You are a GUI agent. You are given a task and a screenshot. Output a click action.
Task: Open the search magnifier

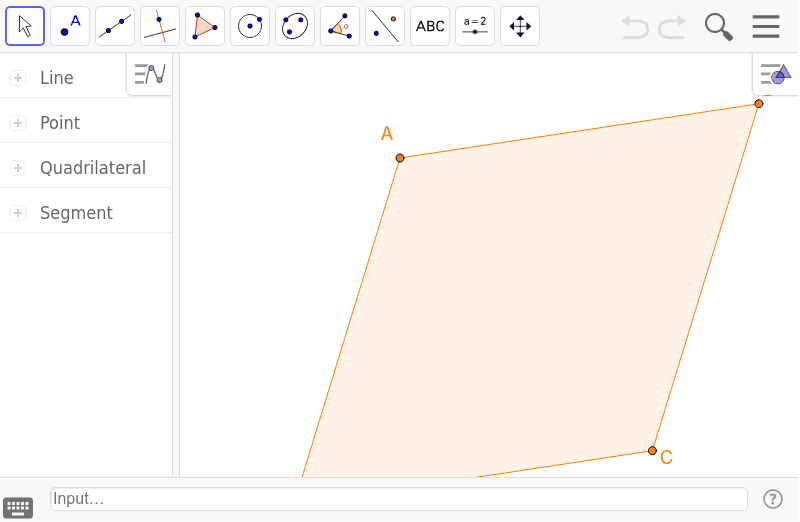pos(718,27)
